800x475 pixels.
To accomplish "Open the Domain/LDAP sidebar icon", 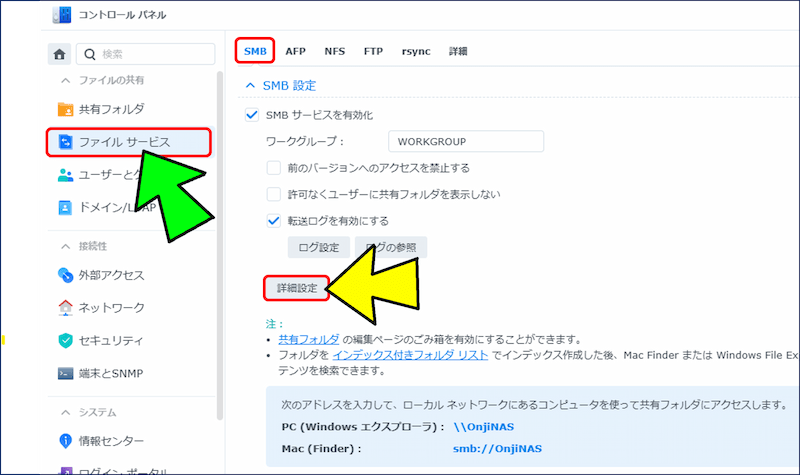I will coord(65,208).
